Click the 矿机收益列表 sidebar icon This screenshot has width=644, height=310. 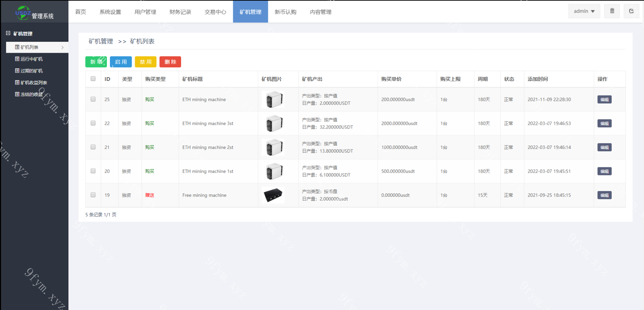[x=17, y=83]
